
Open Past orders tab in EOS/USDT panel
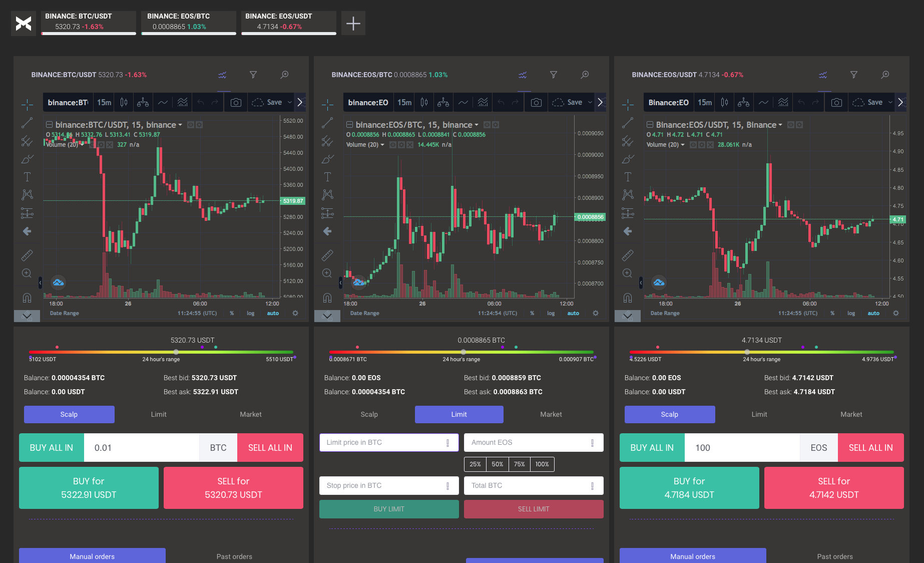click(x=835, y=556)
